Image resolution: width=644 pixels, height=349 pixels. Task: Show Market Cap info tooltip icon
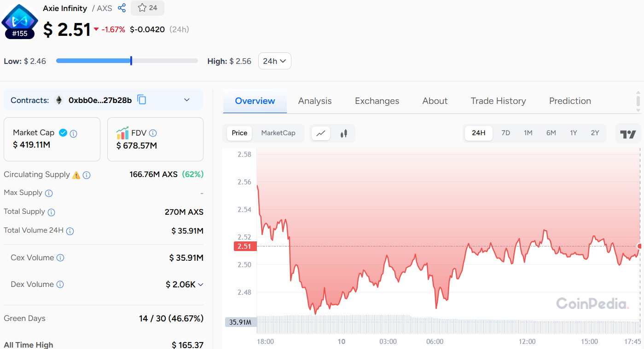point(73,134)
